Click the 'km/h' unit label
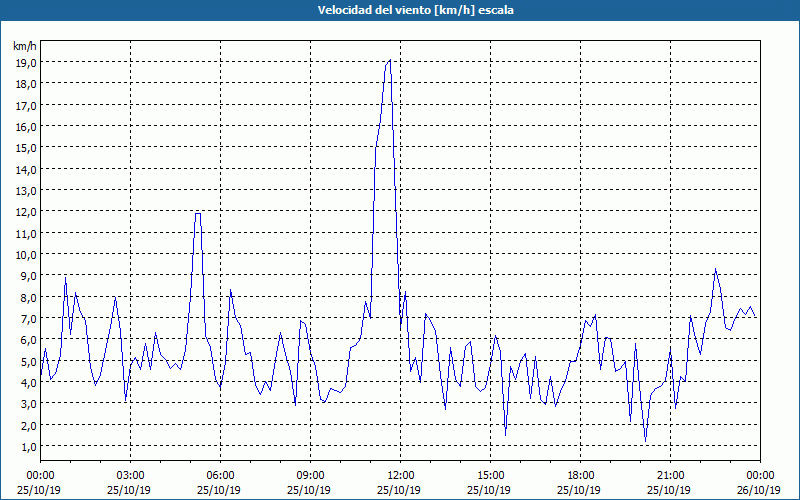 pos(25,46)
